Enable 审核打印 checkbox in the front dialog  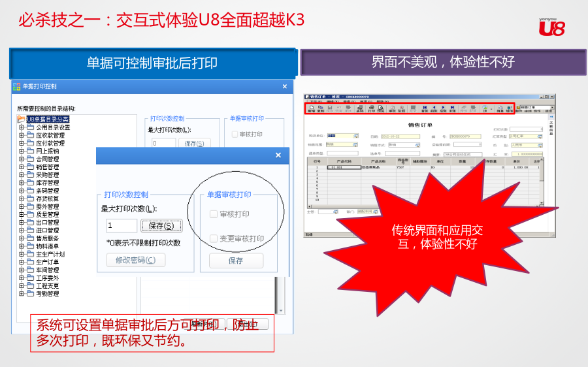click(x=214, y=214)
